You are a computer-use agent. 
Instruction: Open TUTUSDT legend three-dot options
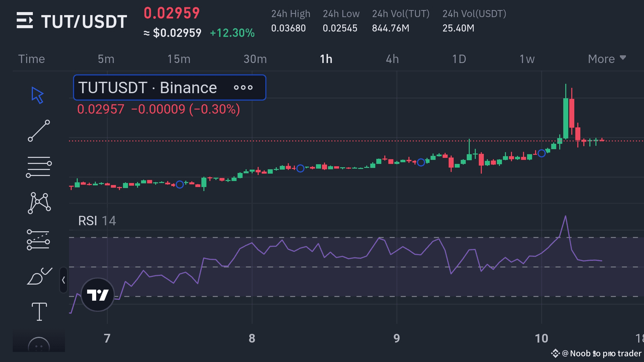[x=243, y=88]
